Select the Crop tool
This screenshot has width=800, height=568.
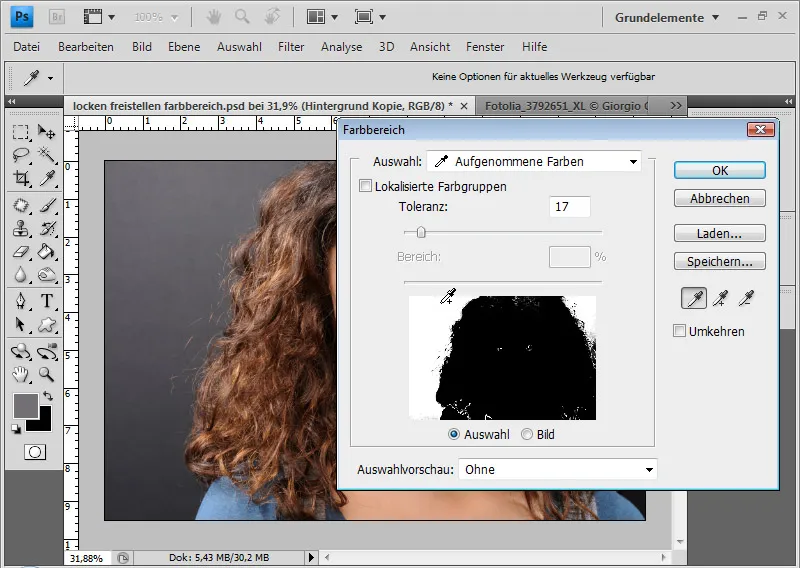20,178
